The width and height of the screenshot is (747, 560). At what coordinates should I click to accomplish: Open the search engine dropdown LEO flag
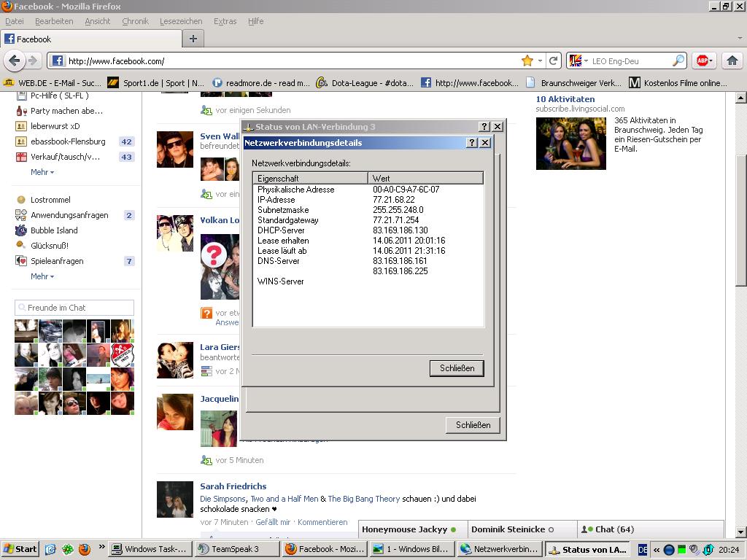coord(578,61)
